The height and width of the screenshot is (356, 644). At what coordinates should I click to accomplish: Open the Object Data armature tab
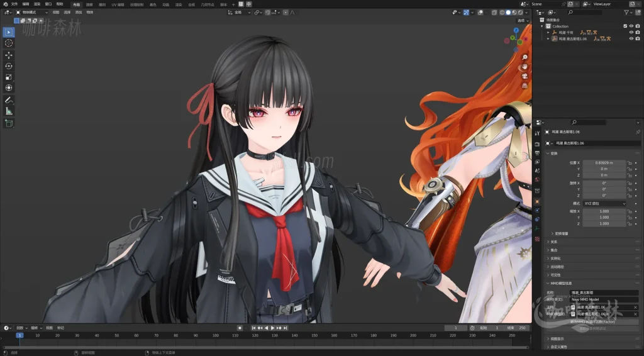tap(537, 228)
